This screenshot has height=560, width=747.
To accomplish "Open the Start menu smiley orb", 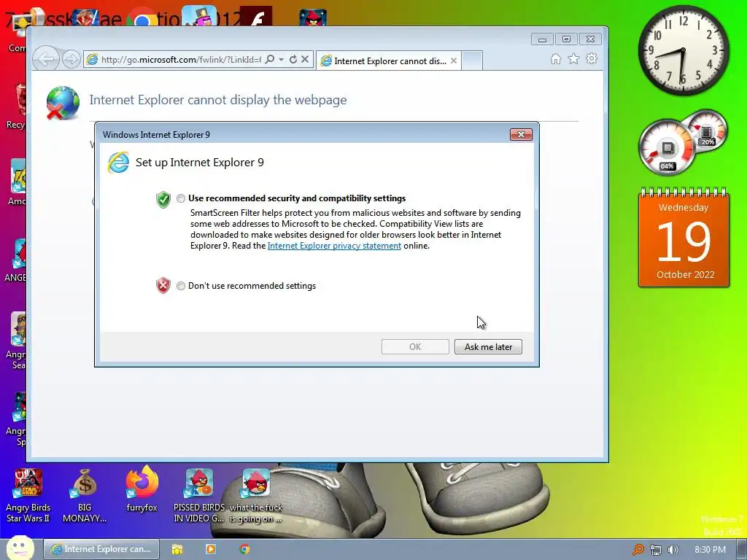I will click(x=20, y=548).
